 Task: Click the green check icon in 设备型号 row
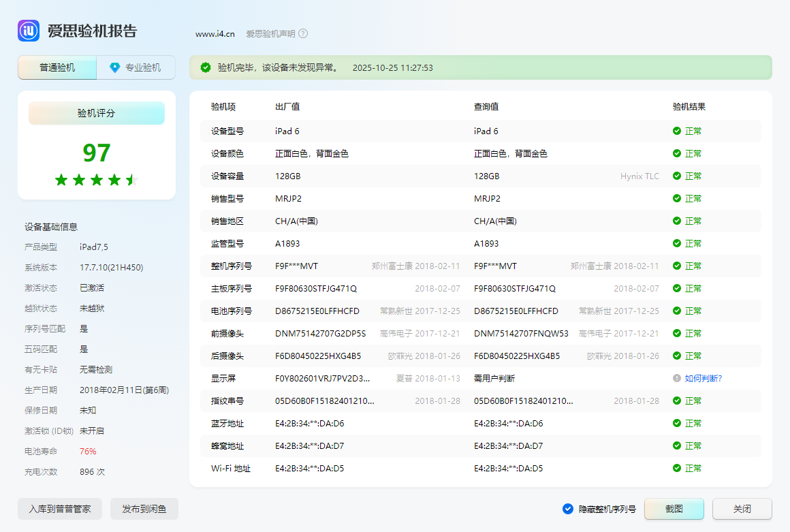[x=676, y=131]
